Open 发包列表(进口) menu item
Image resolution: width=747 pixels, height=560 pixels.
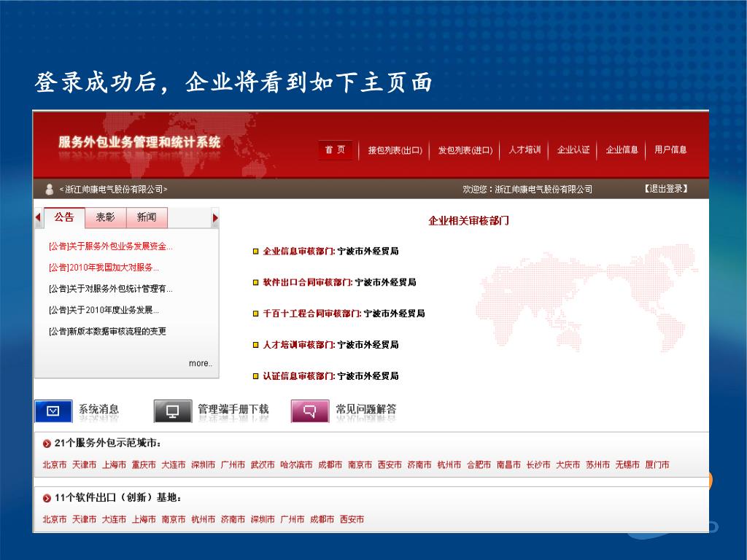tap(465, 150)
